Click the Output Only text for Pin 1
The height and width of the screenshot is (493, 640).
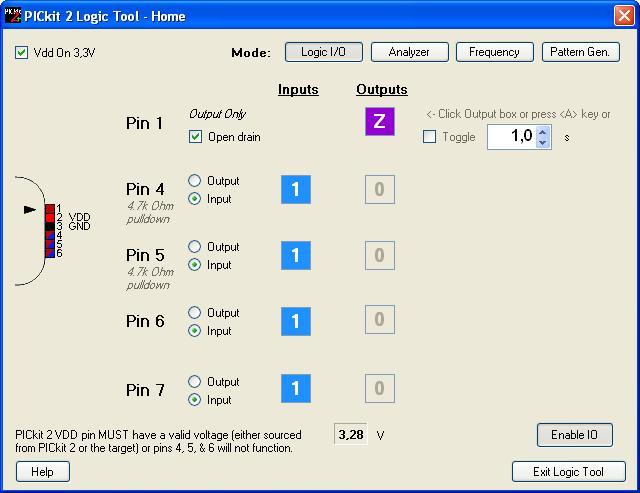pyautogui.click(x=218, y=114)
